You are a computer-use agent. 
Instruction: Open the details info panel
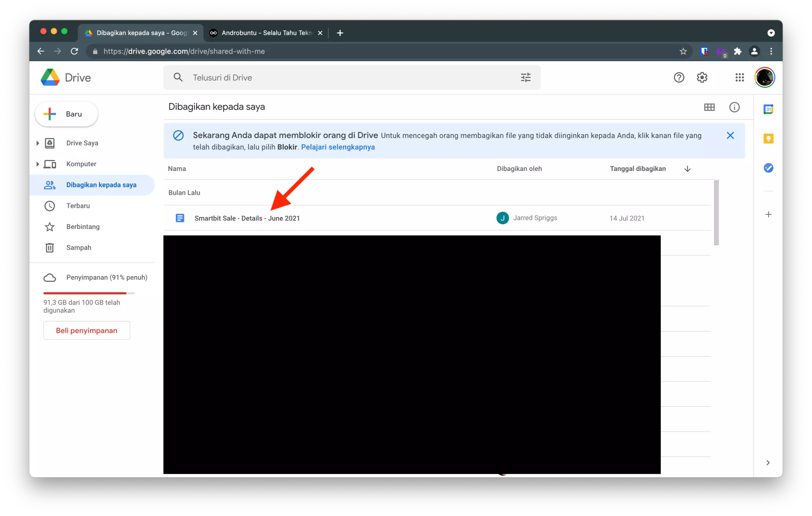coord(734,107)
